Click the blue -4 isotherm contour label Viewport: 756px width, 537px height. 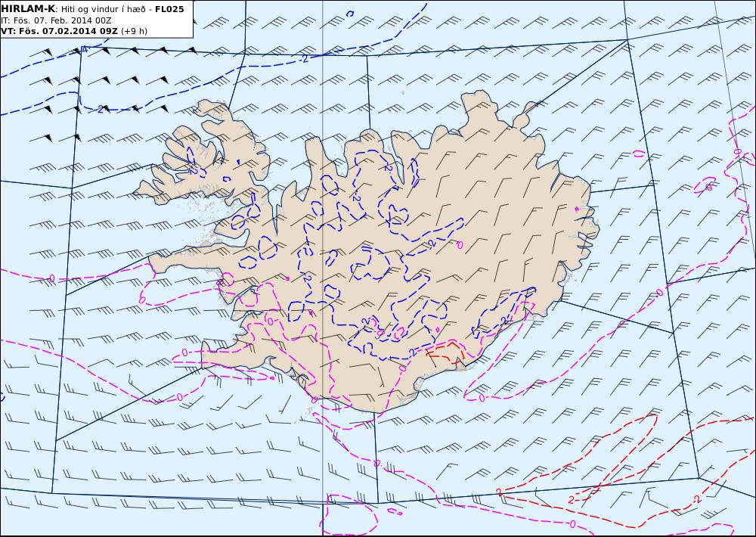[x=84, y=49]
